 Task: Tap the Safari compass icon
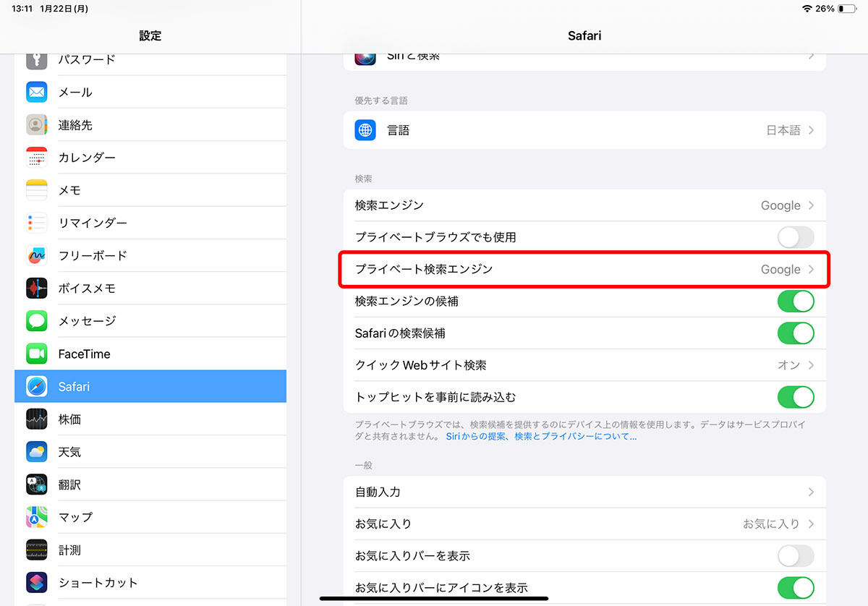coord(37,386)
